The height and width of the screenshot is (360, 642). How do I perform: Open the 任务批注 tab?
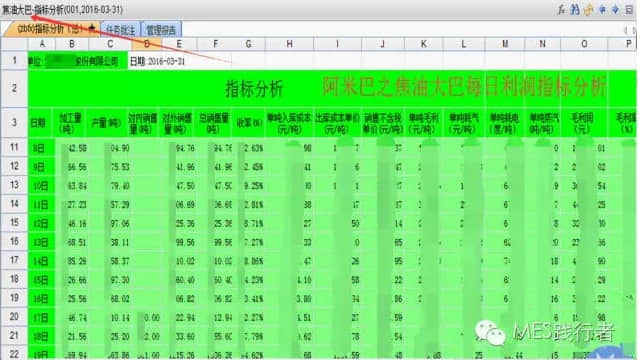[x=120, y=30]
